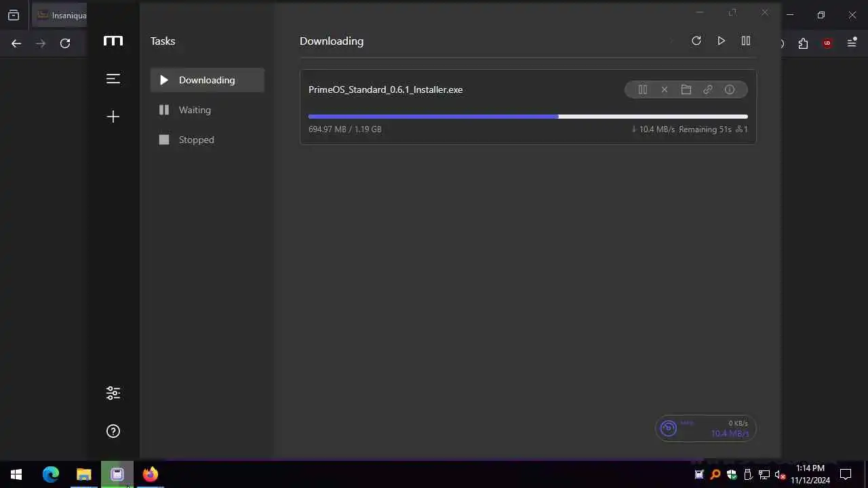View task info for the PrimeOS download
The width and height of the screenshot is (868, 488).
pyautogui.click(x=729, y=89)
